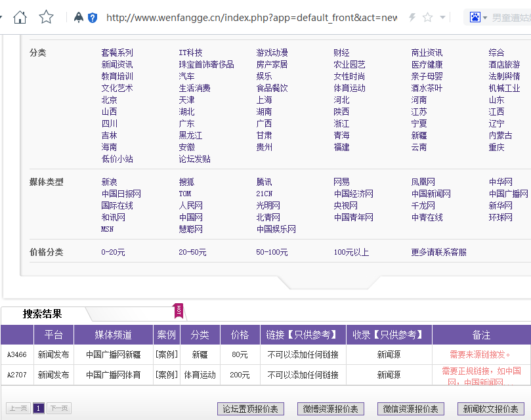The image size is (531, 420).
Task: Focus the wenfangge.cn address bar
Action: (x=251, y=17)
